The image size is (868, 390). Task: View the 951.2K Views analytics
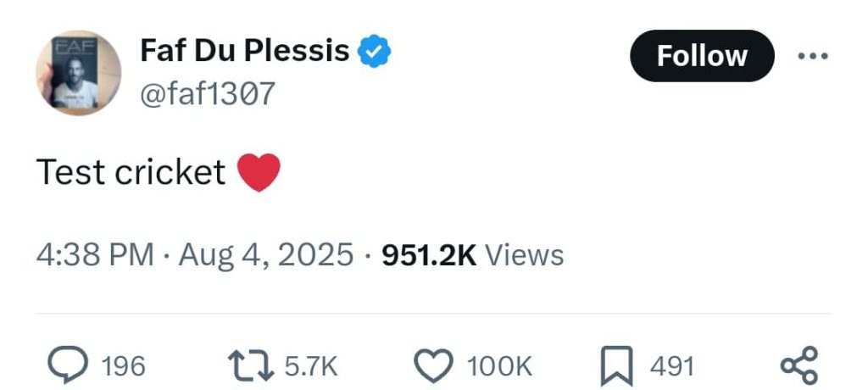473,254
